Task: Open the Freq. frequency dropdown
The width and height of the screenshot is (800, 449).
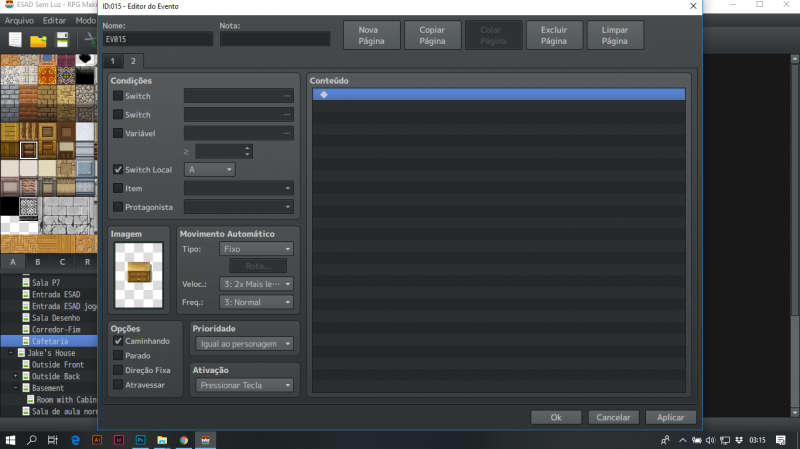Action: [x=257, y=302]
